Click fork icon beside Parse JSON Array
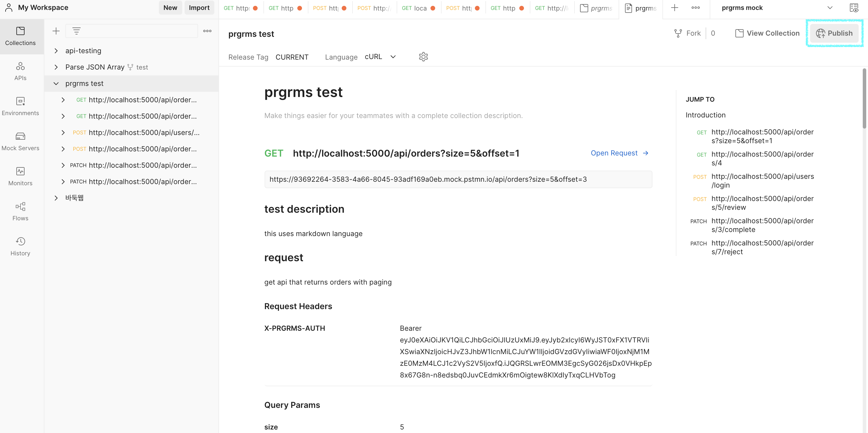Image resolution: width=868 pixels, height=433 pixels. [x=130, y=67]
